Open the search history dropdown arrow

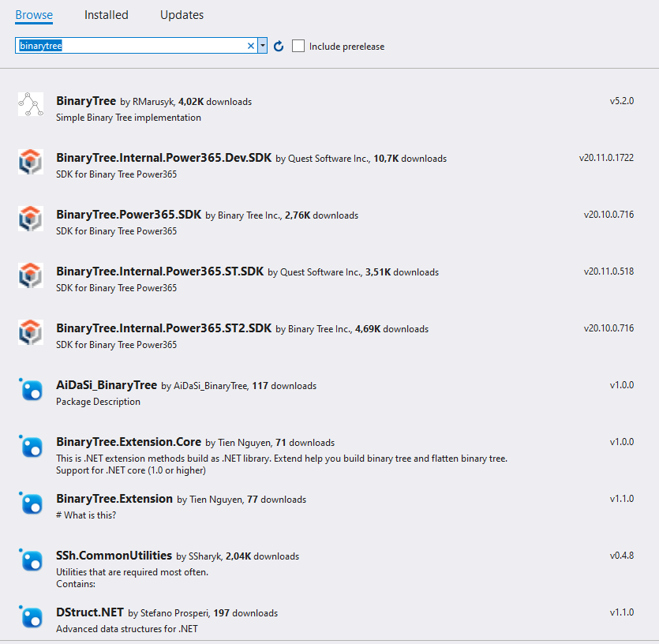[x=263, y=46]
